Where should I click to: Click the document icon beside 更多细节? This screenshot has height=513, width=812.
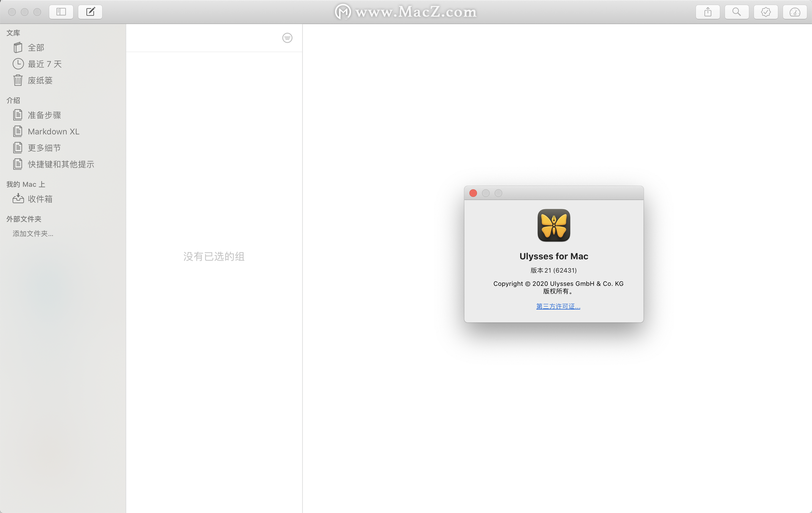coord(18,148)
